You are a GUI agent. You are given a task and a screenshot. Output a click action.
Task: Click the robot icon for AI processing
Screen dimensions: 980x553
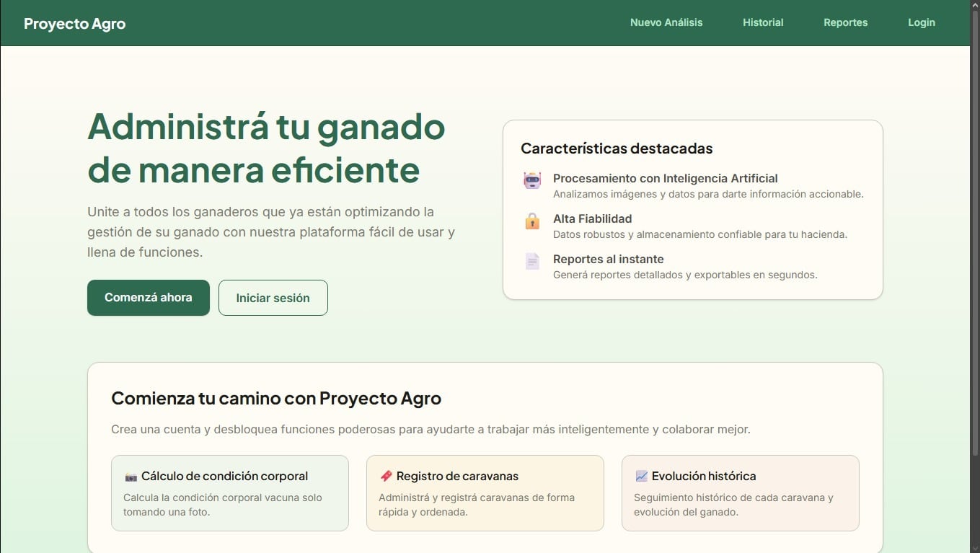point(532,180)
